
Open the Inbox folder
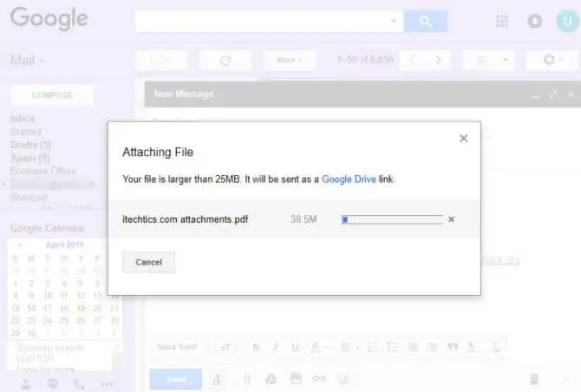point(23,119)
